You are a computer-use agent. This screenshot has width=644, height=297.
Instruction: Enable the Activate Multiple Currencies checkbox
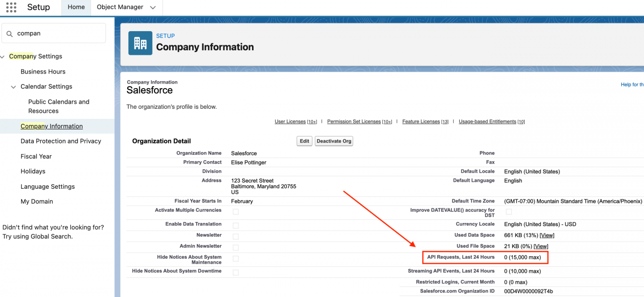235,212
